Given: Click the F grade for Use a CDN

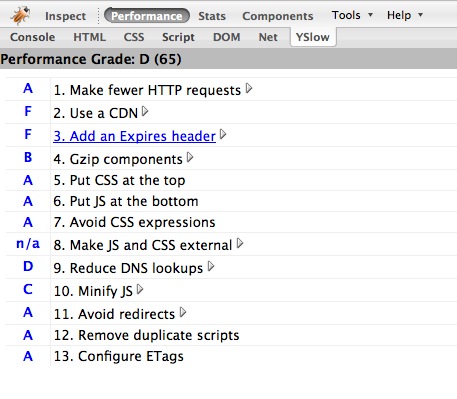Looking at the screenshot, I should tap(28, 111).
